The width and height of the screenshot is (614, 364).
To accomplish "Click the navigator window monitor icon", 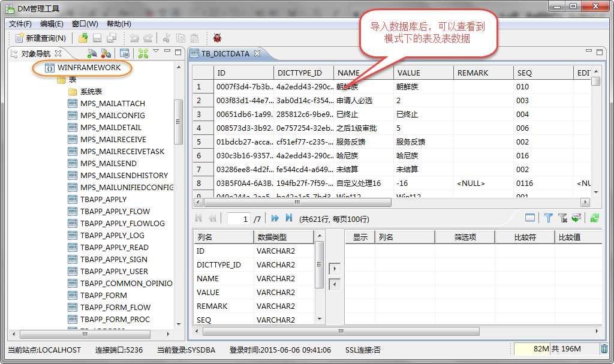I will (x=125, y=53).
